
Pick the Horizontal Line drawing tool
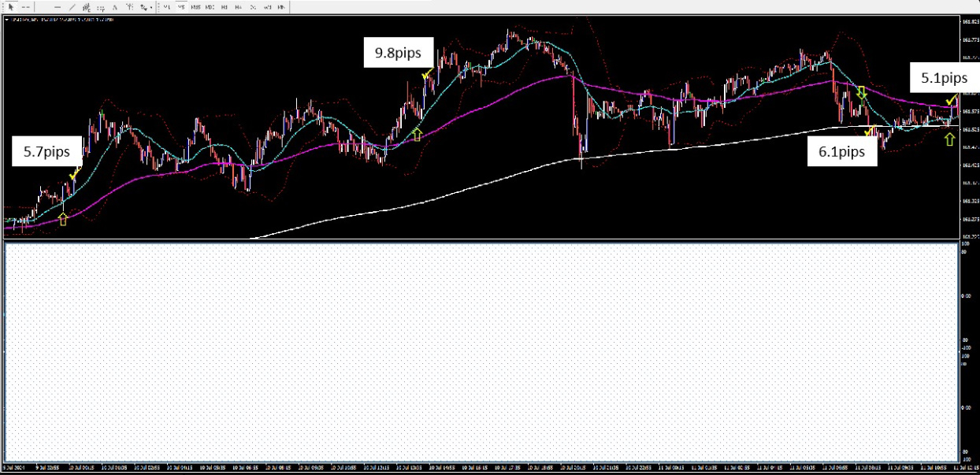pos(58,7)
